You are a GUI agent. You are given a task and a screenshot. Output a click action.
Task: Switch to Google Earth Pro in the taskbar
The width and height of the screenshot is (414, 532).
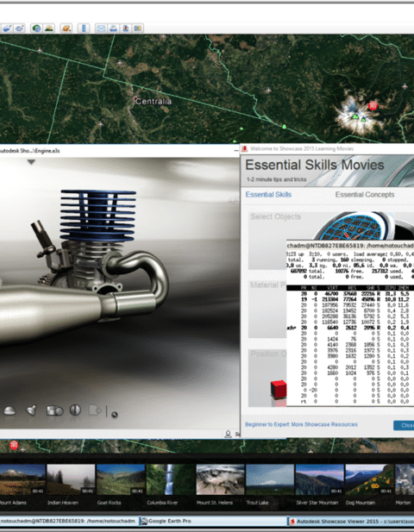(x=213, y=521)
